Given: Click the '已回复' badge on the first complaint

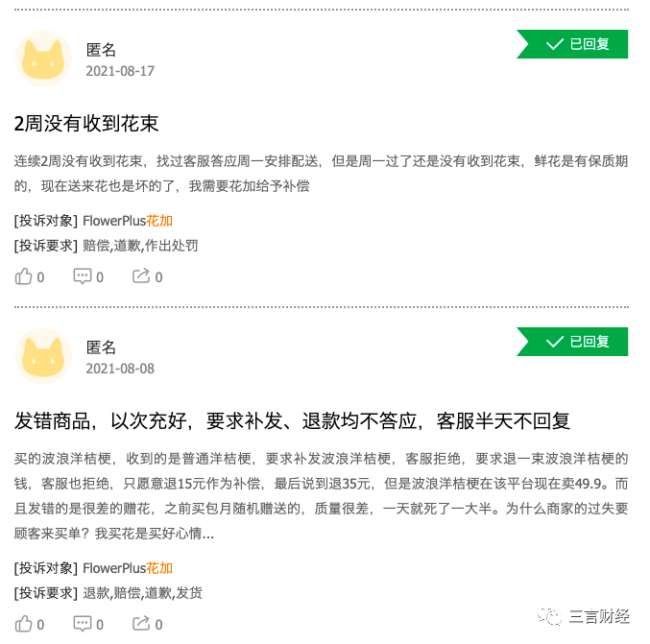Looking at the screenshot, I should pyautogui.click(x=573, y=44).
